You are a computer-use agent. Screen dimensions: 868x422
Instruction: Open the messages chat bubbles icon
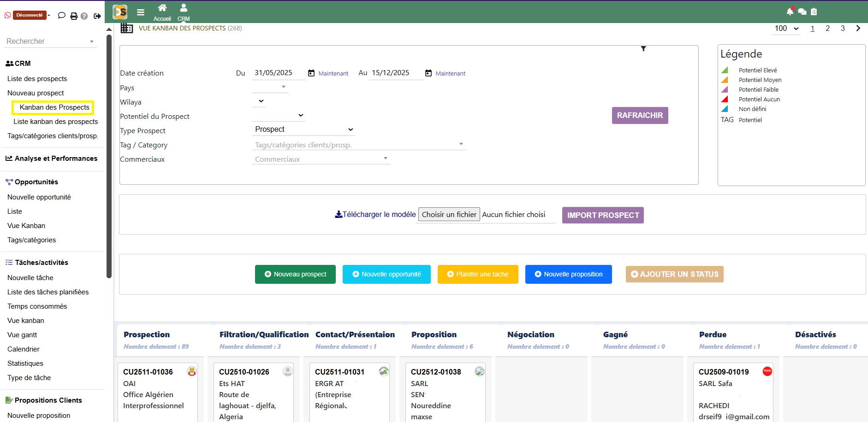pyautogui.click(x=802, y=12)
